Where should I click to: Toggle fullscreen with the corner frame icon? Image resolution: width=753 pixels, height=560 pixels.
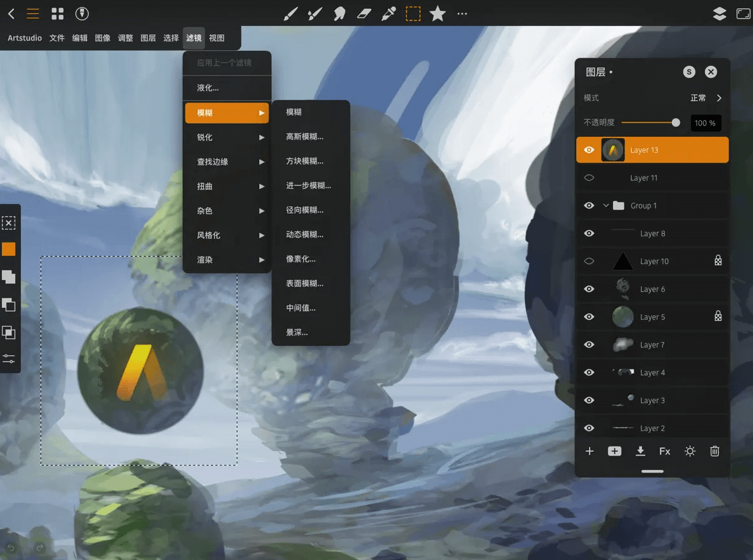click(x=743, y=13)
